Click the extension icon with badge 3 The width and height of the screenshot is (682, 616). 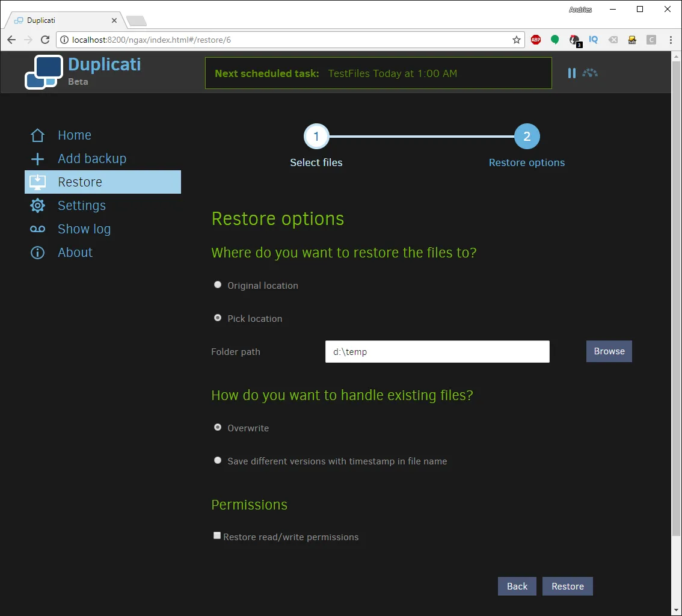(x=575, y=41)
